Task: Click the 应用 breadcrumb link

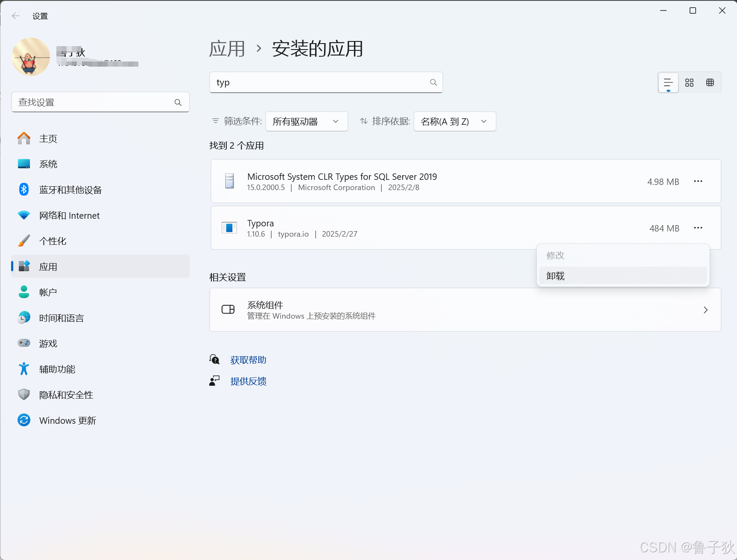Action: point(227,49)
